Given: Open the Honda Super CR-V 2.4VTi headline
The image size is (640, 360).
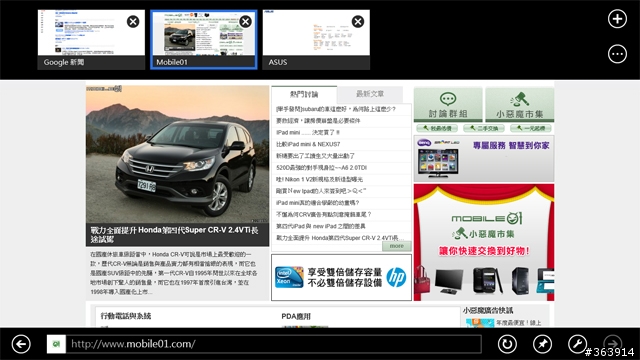Looking at the screenshot, I should point(174,235).
